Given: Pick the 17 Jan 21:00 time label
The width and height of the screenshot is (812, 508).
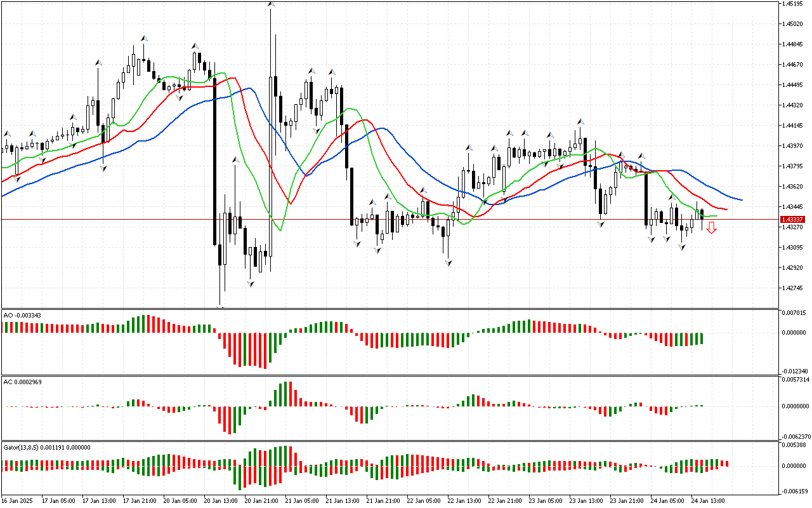Looking at the screenshot, I should pos(140,500).
